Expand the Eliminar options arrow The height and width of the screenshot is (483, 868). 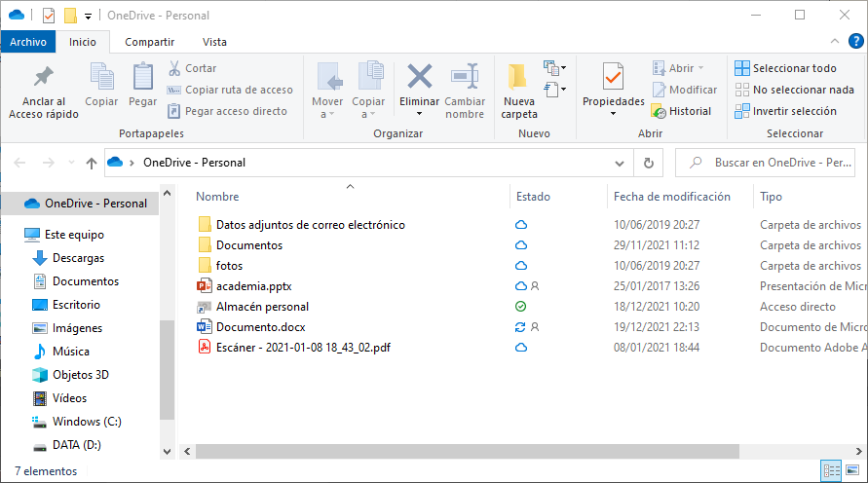click(419, 114)
